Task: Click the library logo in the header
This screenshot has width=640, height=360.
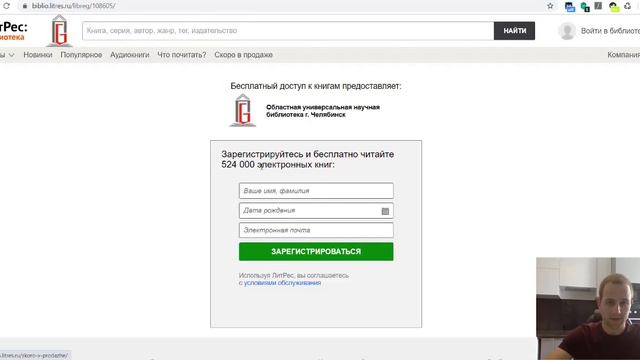Action: 60,31
